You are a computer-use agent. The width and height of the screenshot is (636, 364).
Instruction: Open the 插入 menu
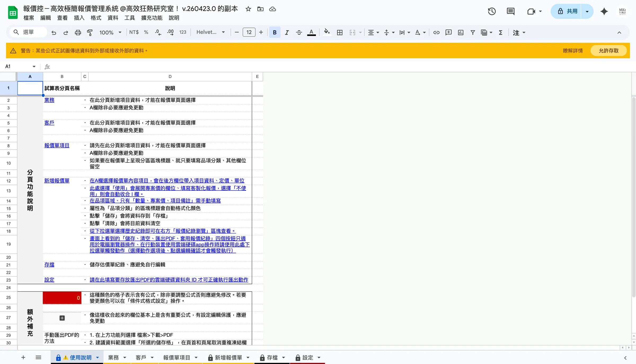pos(79,18)
